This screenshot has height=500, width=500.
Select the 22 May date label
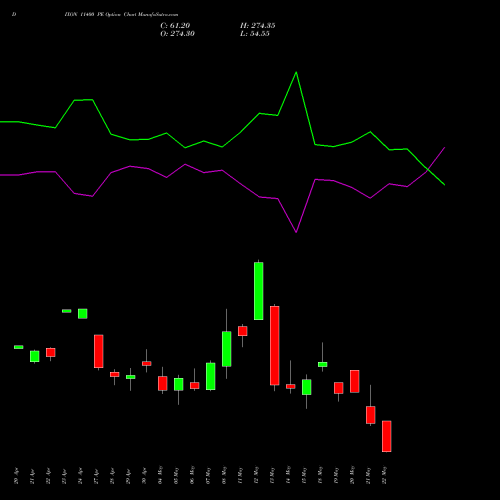(x=385, y=475)
